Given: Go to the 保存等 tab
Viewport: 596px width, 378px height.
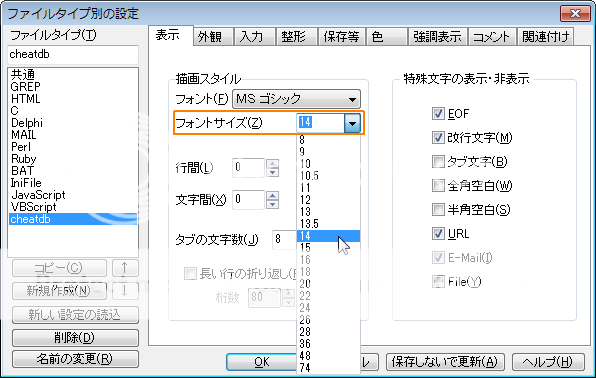Looking at the screenshot, I should tap(341, 37).
